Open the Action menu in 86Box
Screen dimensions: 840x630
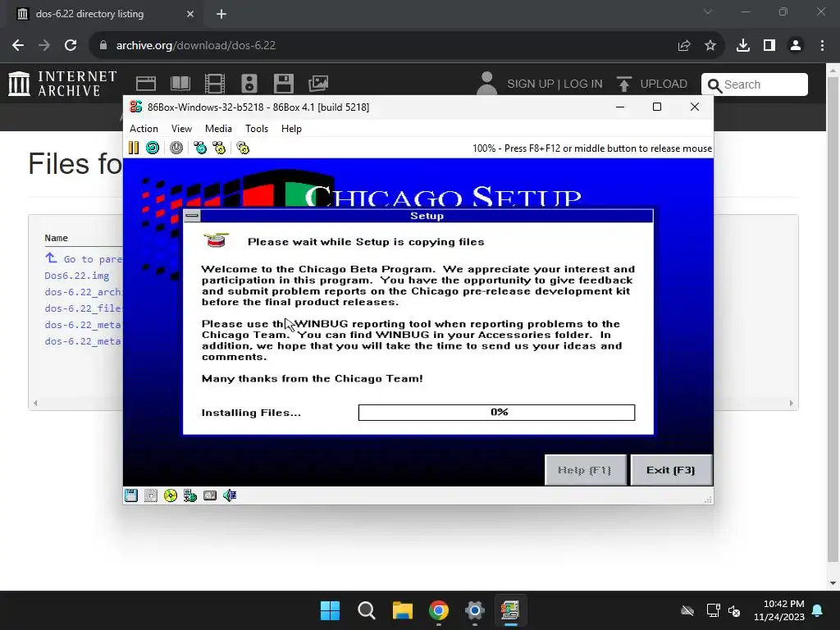pyautogui.click(x=144, y=129)
